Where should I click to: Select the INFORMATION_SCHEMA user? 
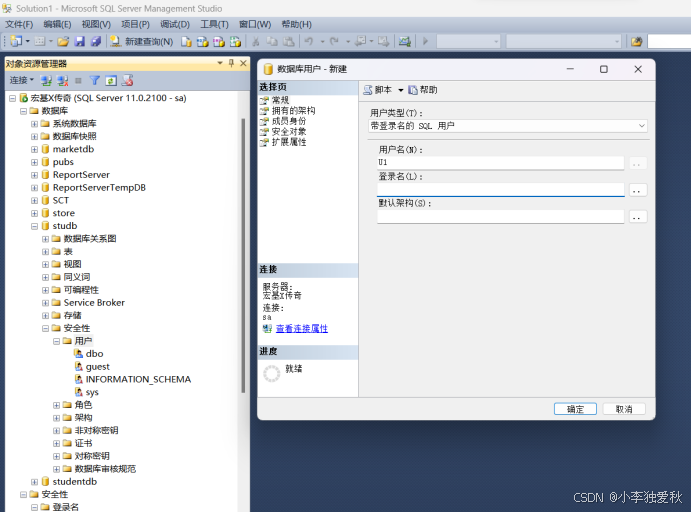[x=138, y=380]
